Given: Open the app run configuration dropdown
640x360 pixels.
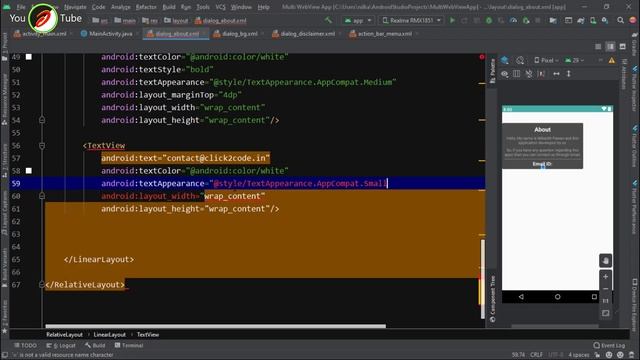Looking at the screenshot, I should tap(358, 20).
